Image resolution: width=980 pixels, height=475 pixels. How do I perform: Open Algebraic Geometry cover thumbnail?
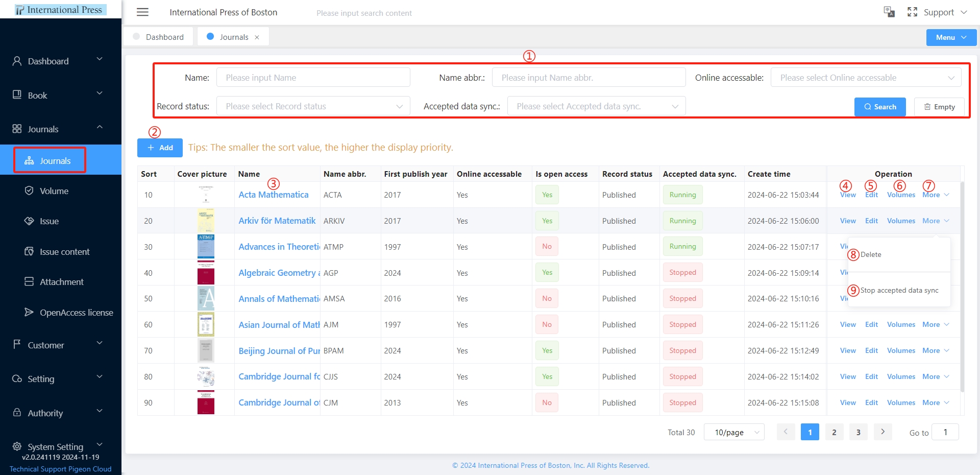click(206, 273)
